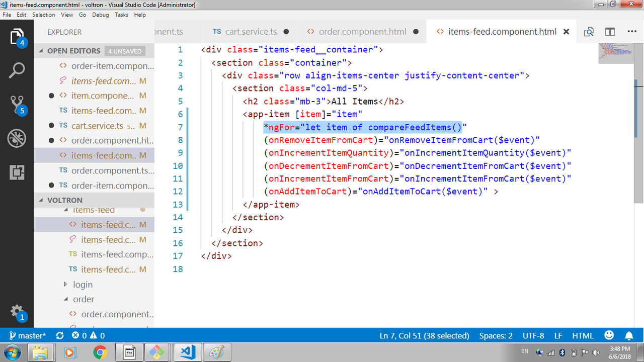This screenshot has width=644, height=362.
Task: Open the File menu
Action: (x=7, y=15)
